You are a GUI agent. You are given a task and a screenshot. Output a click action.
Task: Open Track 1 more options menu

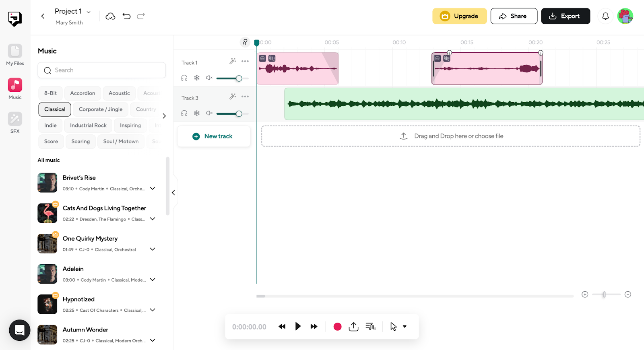pos(245,61)
